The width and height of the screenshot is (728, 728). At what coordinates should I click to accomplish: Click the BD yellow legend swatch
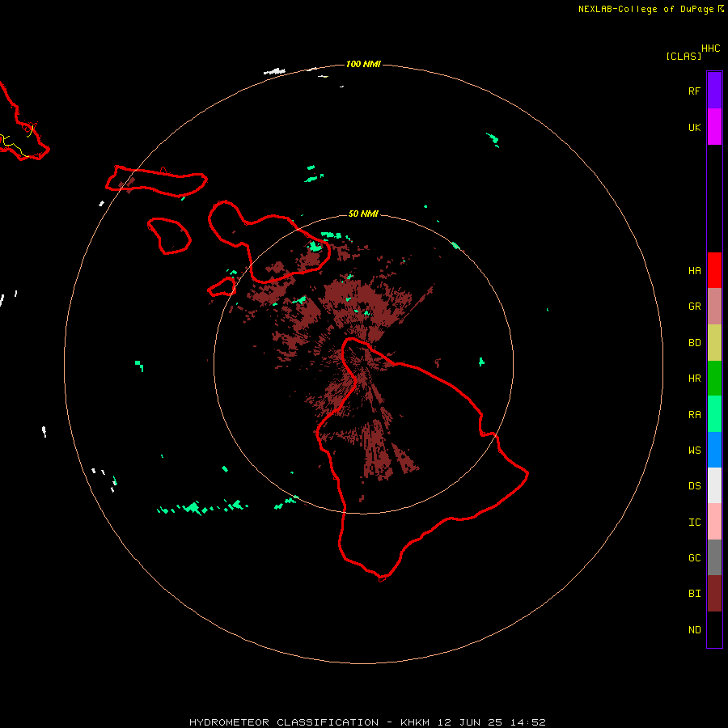[x=714, y=343]
